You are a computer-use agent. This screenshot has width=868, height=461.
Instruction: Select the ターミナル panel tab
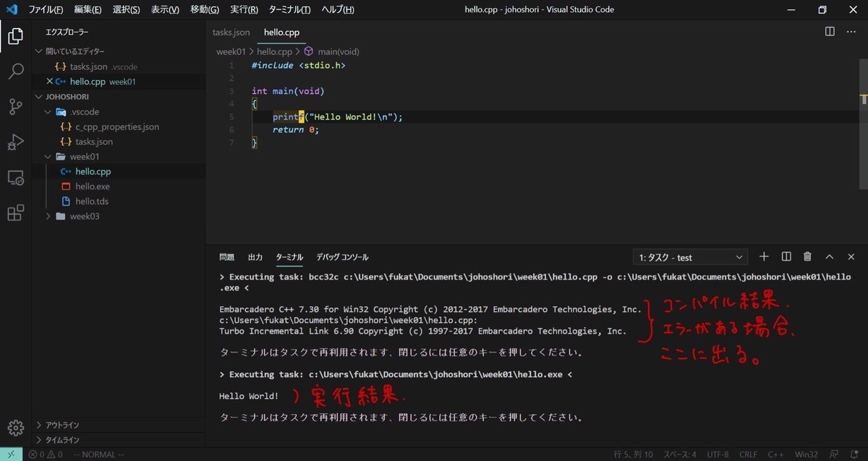point(289,257)
